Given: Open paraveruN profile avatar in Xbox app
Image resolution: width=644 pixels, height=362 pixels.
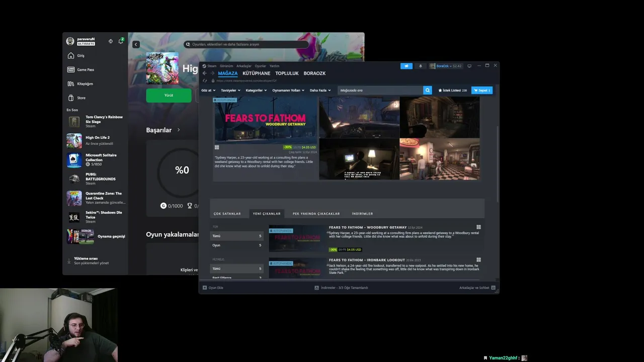Looking at the screenshot, I should click(70, 41).
